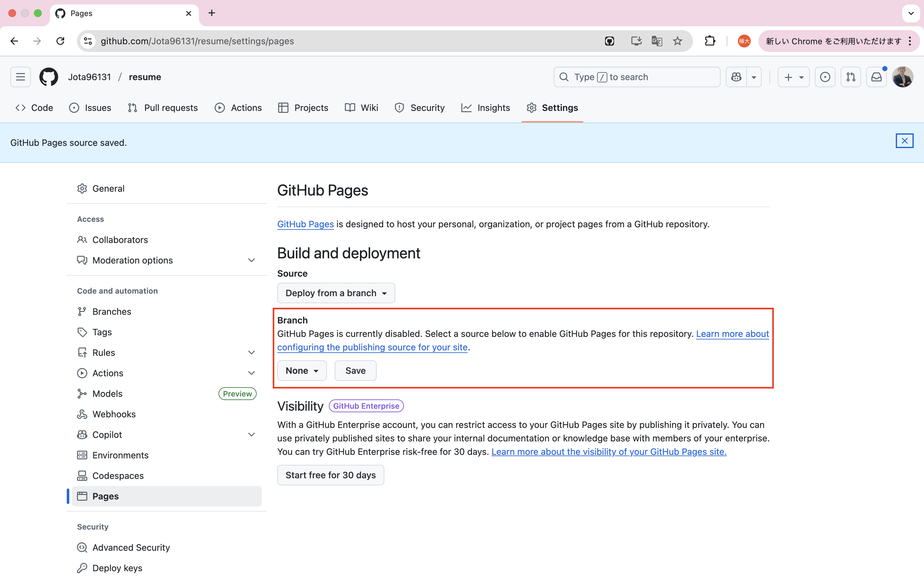The image size is (924, 577).
Task: Expand the Rules sidebar section
Action: point(251,353)
